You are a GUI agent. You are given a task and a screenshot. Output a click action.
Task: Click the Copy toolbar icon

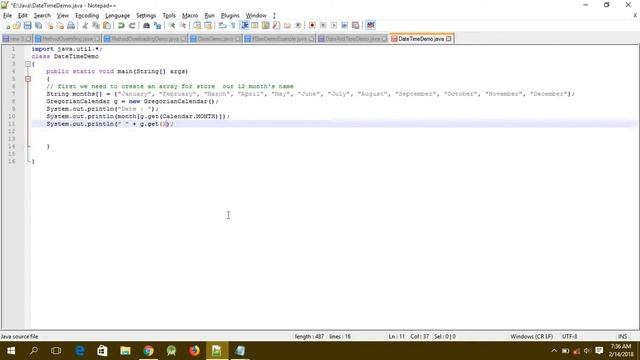[96, 25]
